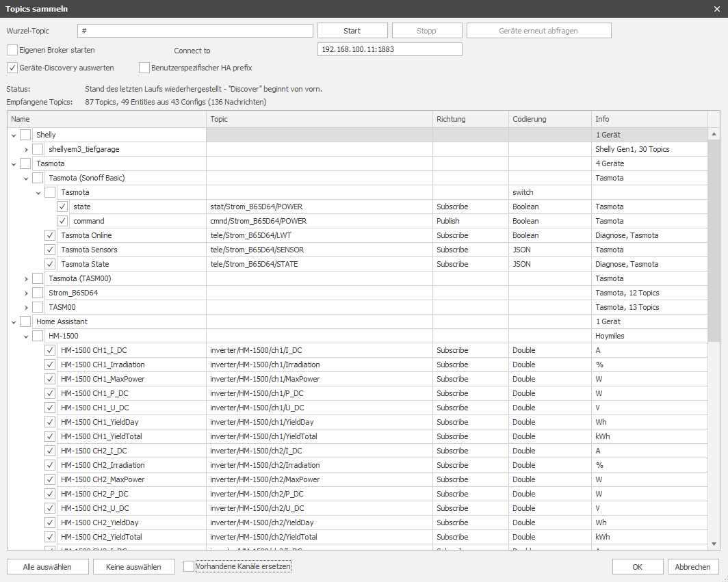The height and width of the screenshot is (582, 728).
Task: Uncheck the HM-1500 CH1_I_DC checkbox
Action: [50, 350]
